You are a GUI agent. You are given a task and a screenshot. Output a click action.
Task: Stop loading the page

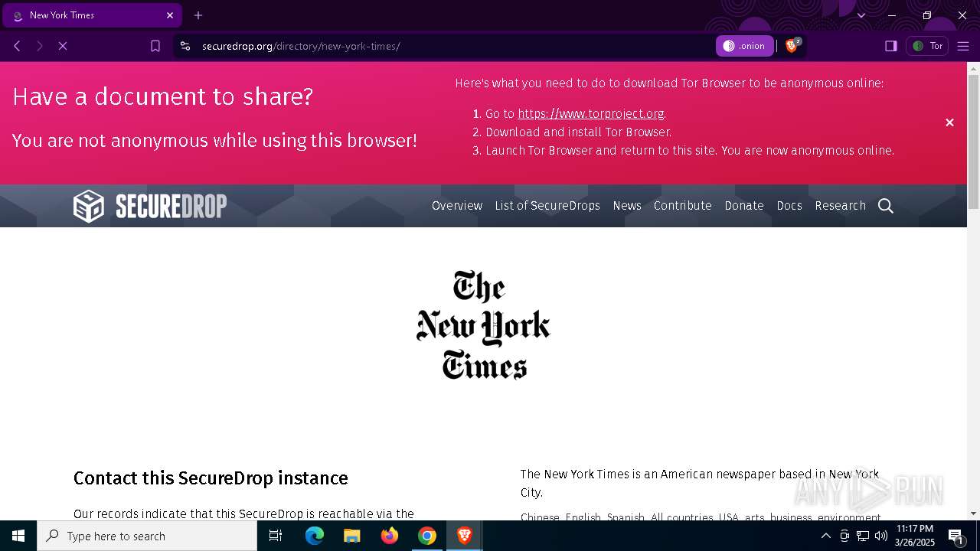63,46
